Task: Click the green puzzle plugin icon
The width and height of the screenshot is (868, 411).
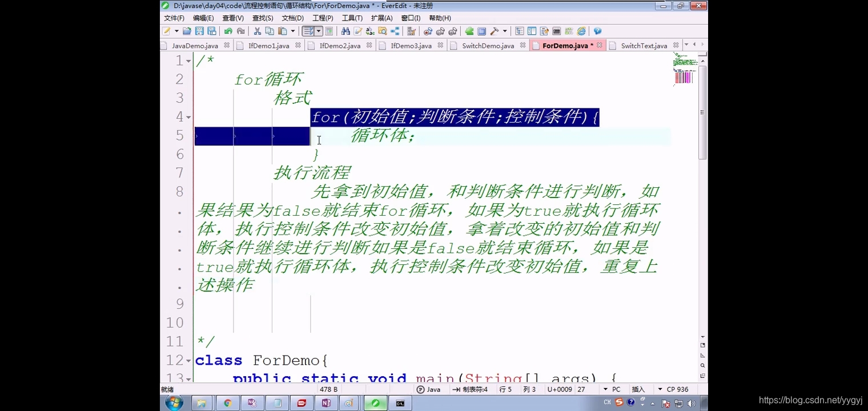Action: (469, 31)
